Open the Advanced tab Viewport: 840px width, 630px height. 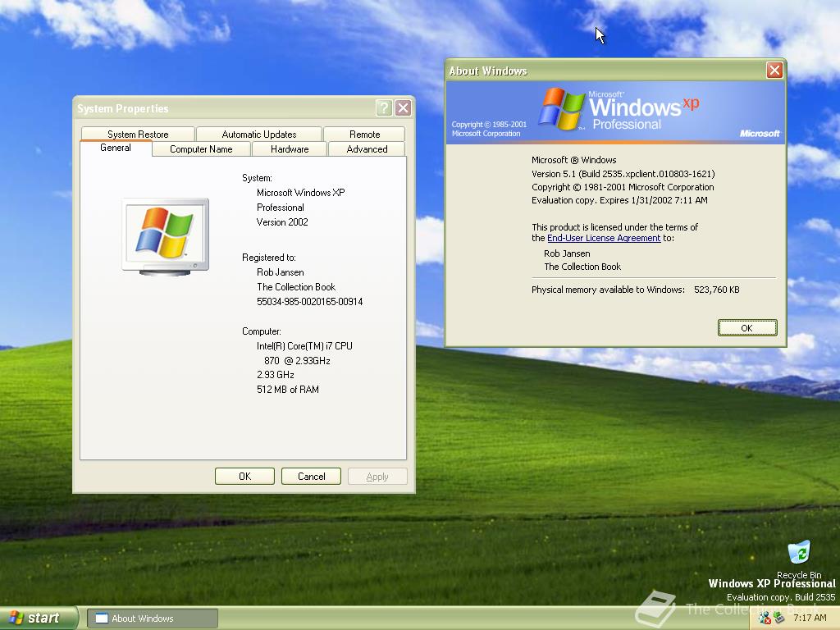click(367, 149)
